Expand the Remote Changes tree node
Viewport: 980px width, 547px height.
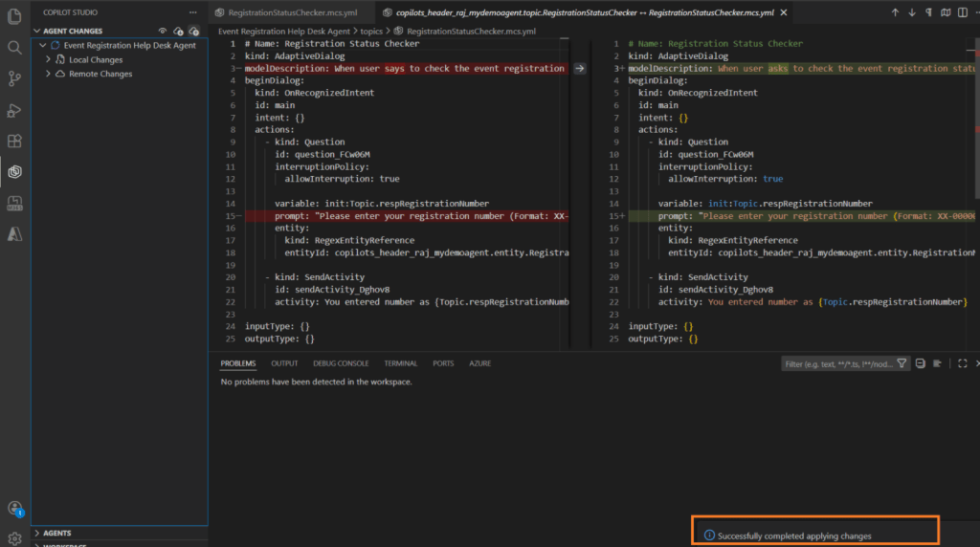(100, 74)
